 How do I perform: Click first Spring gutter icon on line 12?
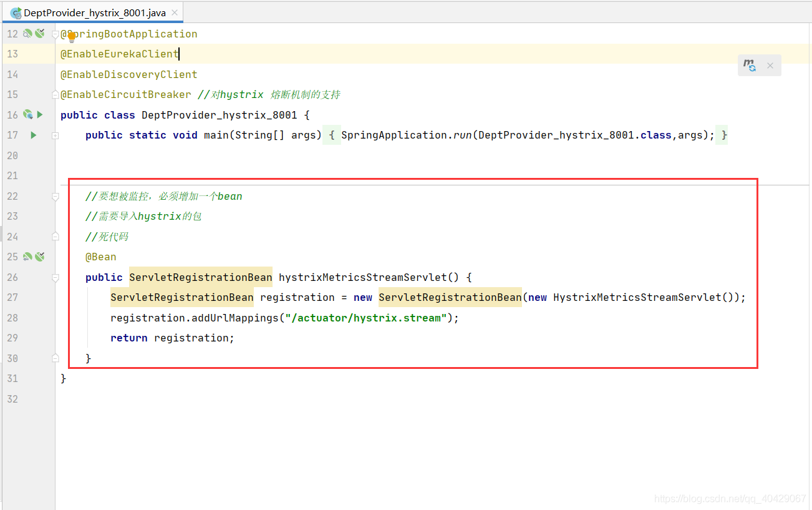click(27, 34)
